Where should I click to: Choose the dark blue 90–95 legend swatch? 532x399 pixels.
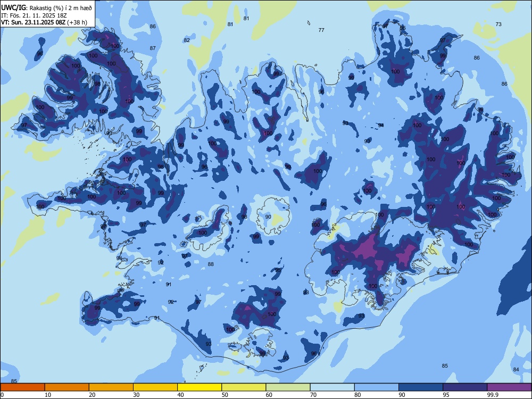(x=421, y=387)
